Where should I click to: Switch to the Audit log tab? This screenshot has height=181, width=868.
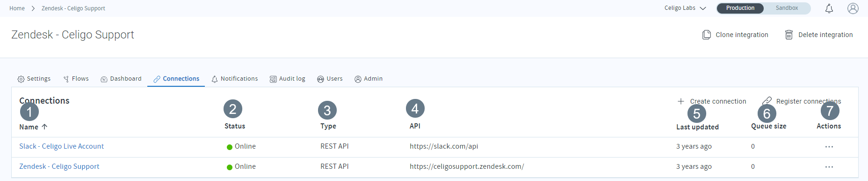click(287, 79)
